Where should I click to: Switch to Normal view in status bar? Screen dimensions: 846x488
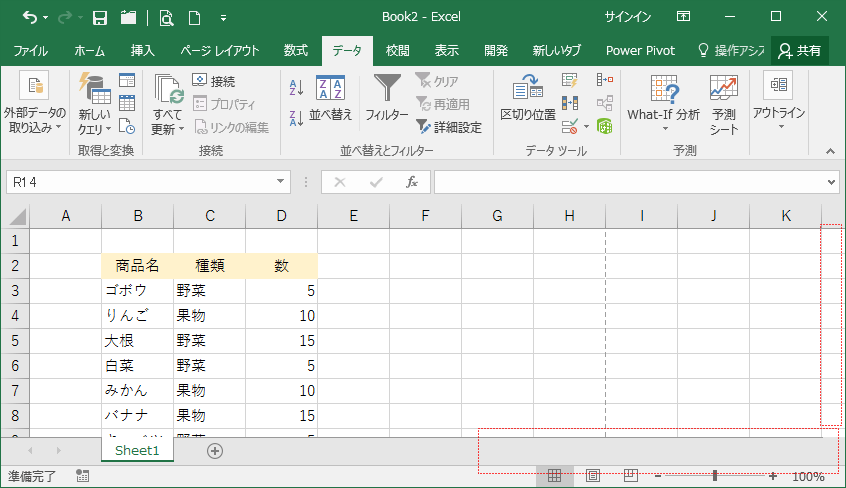coord(554,476)
